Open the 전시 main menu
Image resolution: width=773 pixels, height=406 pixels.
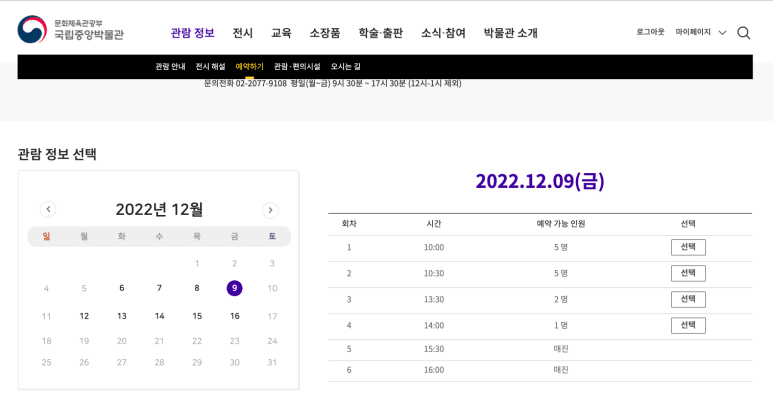point(243,33)
